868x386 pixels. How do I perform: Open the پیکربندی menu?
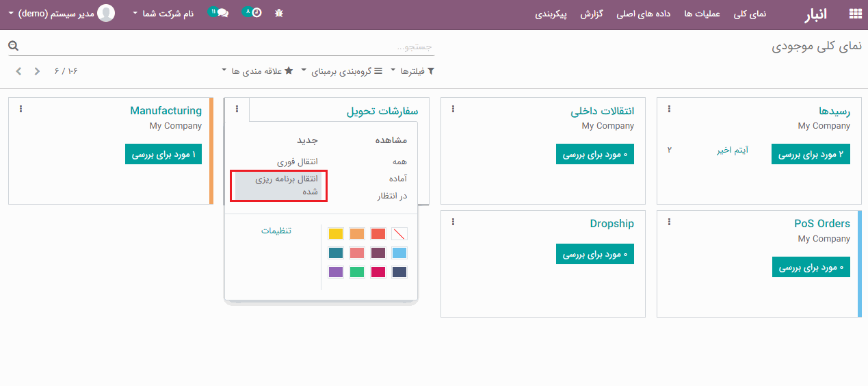point(551,14)
